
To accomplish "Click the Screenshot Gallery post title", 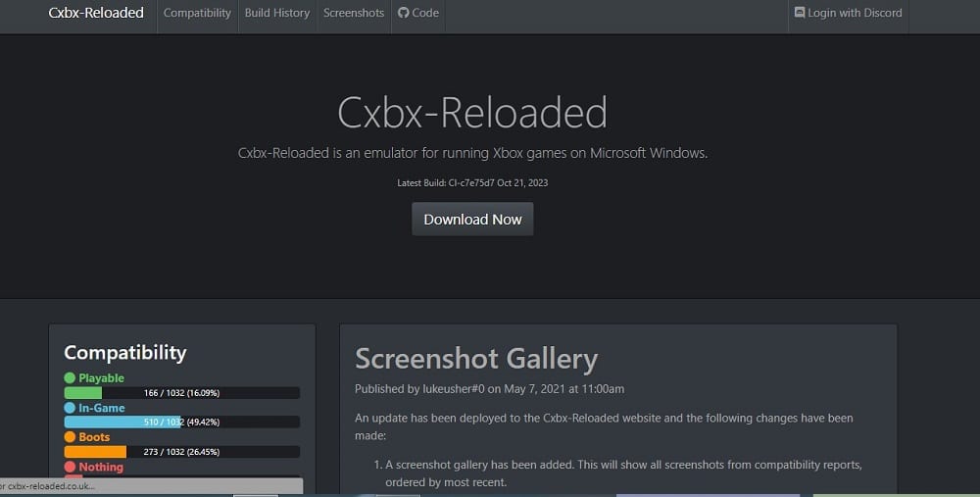I will 476,359.
